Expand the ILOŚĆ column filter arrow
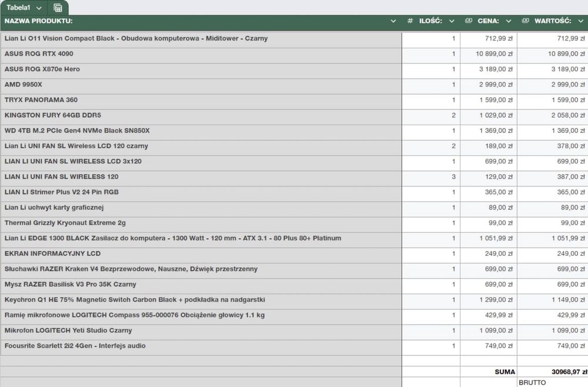Screen dimensions: 588x387 452,21
